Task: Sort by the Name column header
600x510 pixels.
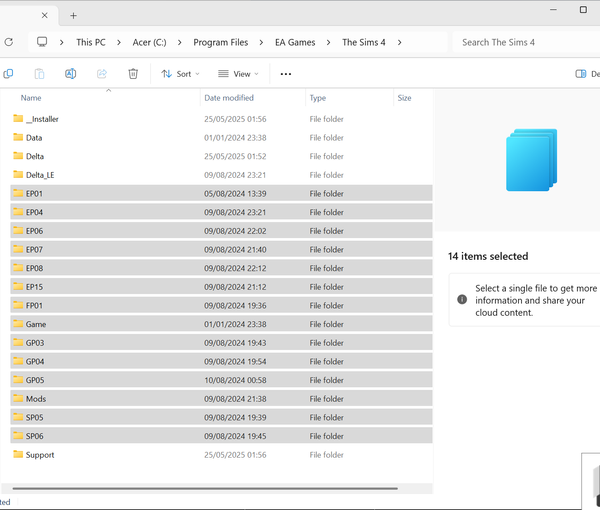Action: tap(31, 98)
